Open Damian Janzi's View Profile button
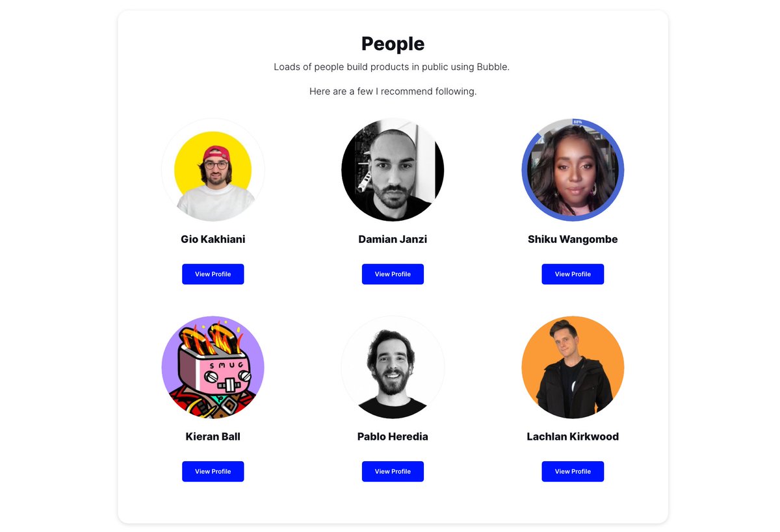Screen dimensions: 780x532 [393, 274]
